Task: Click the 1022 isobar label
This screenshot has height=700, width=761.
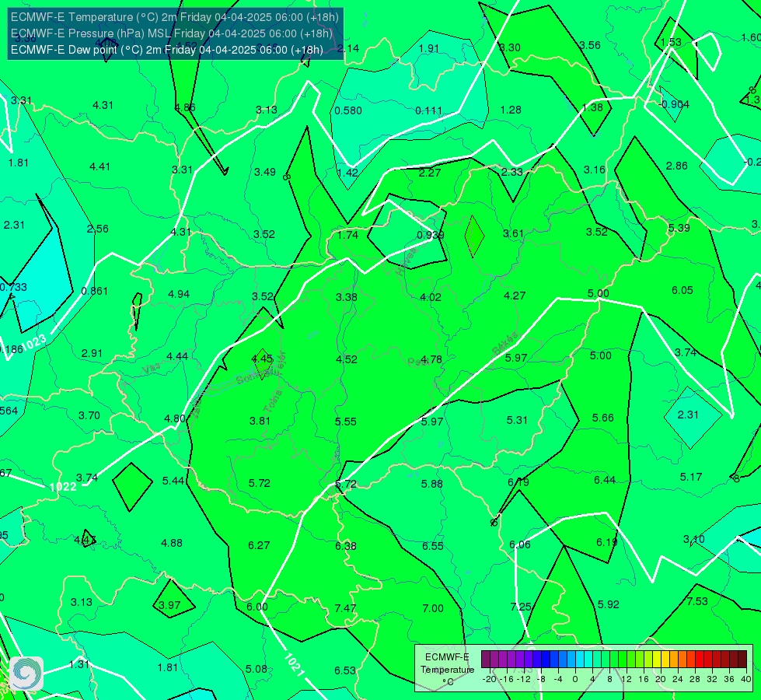Action: [63, 487]
